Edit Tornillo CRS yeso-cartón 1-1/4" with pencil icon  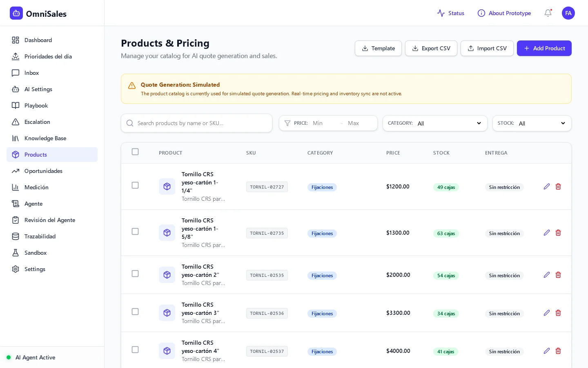tap(547, 186)
